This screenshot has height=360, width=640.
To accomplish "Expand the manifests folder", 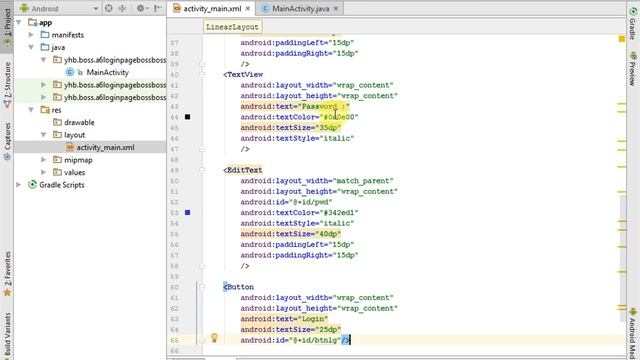I will coord(31,35).
